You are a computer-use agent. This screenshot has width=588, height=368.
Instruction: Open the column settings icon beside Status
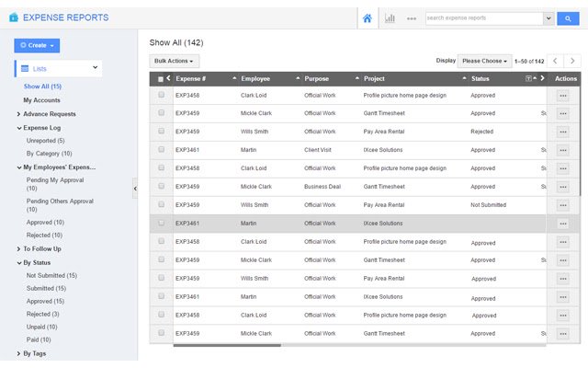point(528,78)
